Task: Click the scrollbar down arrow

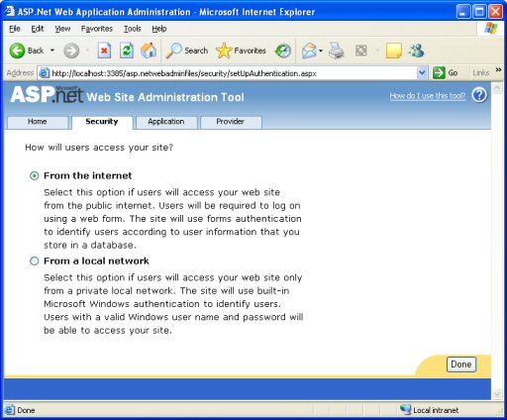Action: [496, 393]
